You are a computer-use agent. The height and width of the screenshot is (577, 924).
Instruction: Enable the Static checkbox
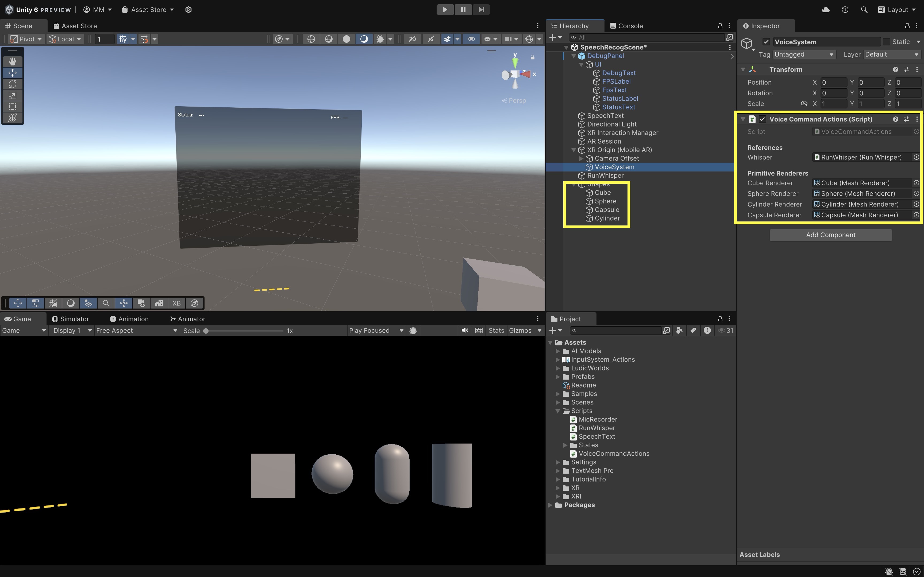[887, 42]
